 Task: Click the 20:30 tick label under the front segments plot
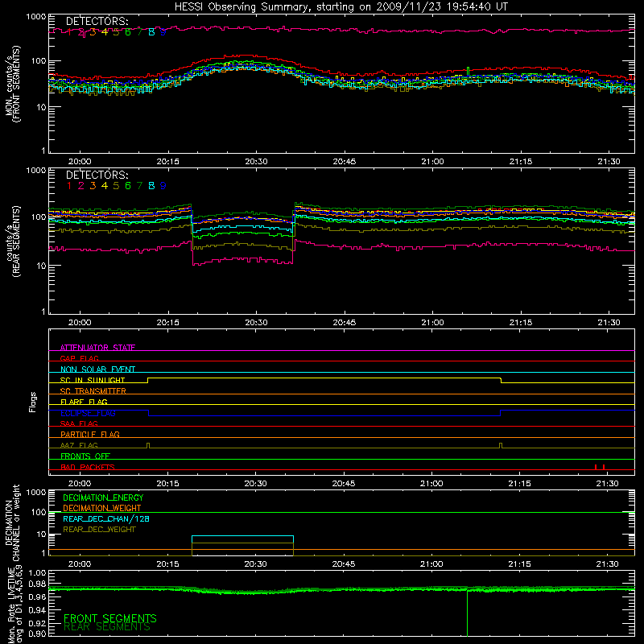click(x=256, y=162)
